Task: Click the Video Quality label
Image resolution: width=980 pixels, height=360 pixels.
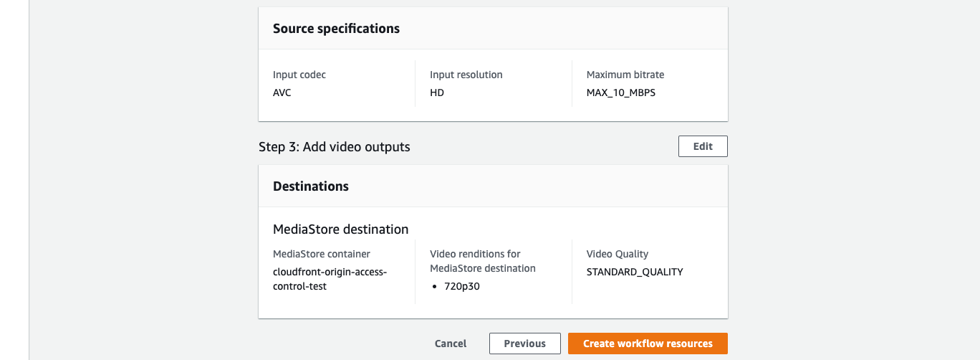Action: pos(618,254)
